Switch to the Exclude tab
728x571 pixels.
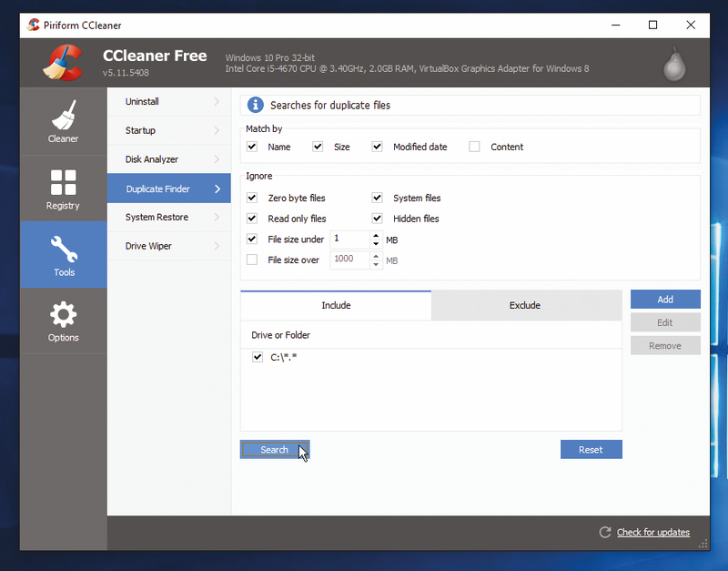click(527, 305)
